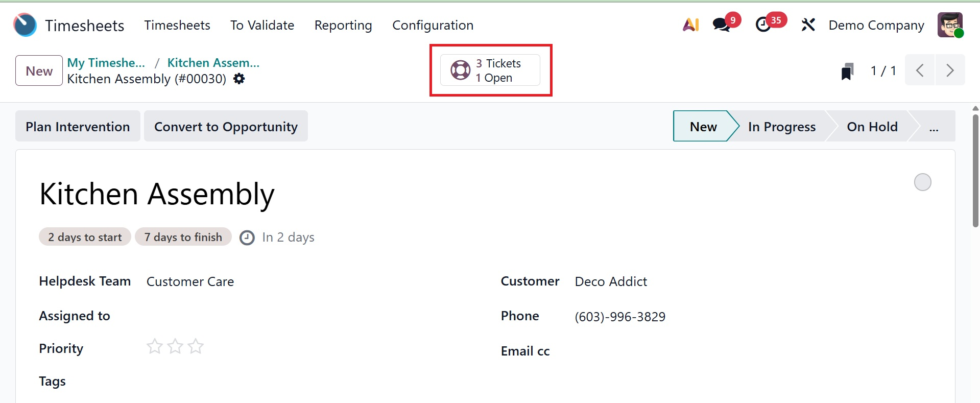Click the user avatar in top bar
Viewport: 980px width, 403px height.
click(950, 25)
